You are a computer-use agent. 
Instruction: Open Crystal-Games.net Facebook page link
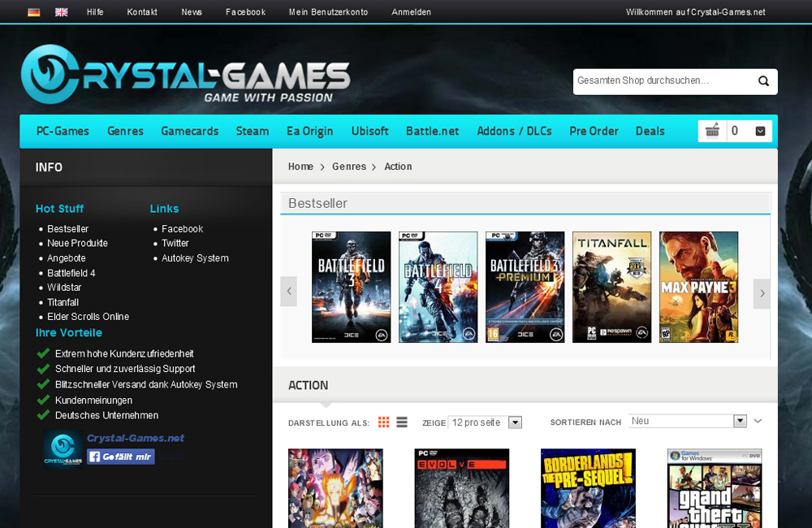(x=135, y=438)
